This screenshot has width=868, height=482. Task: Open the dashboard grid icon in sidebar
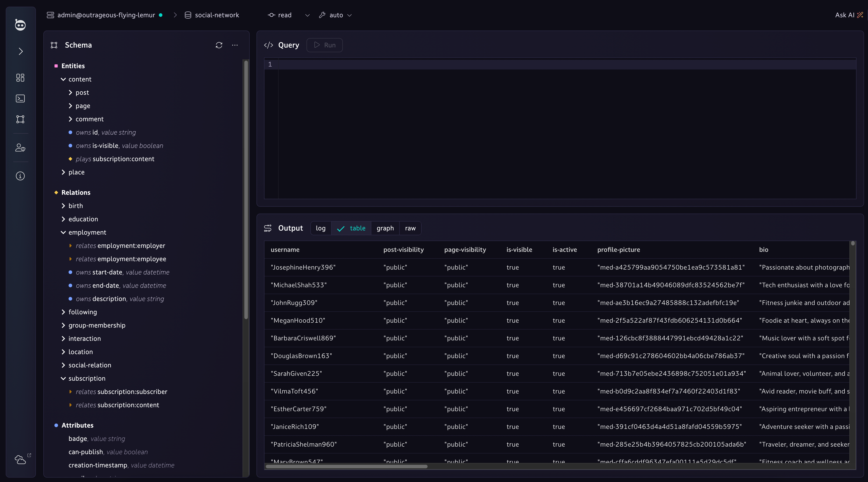point(20,78)
